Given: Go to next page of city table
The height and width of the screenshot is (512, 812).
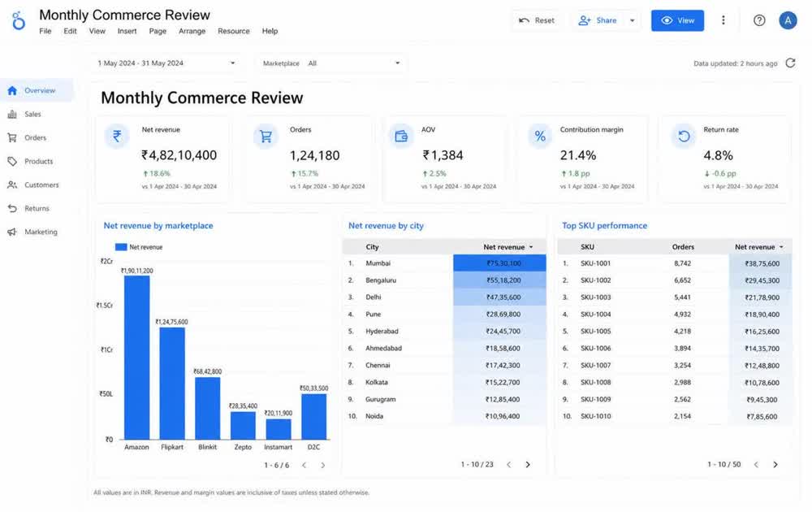Looking at the screenshot, I should pyautogui.click(x=528, y=464).
